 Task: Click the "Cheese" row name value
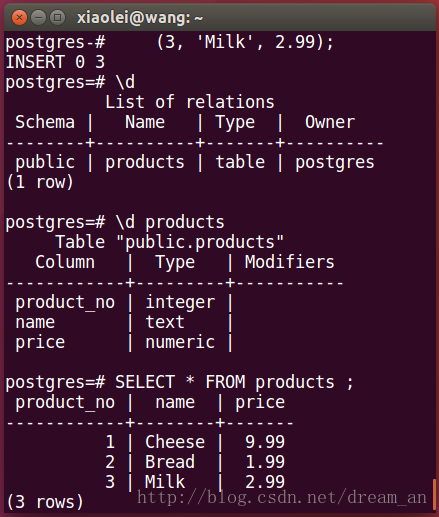(x=175, y=442)
